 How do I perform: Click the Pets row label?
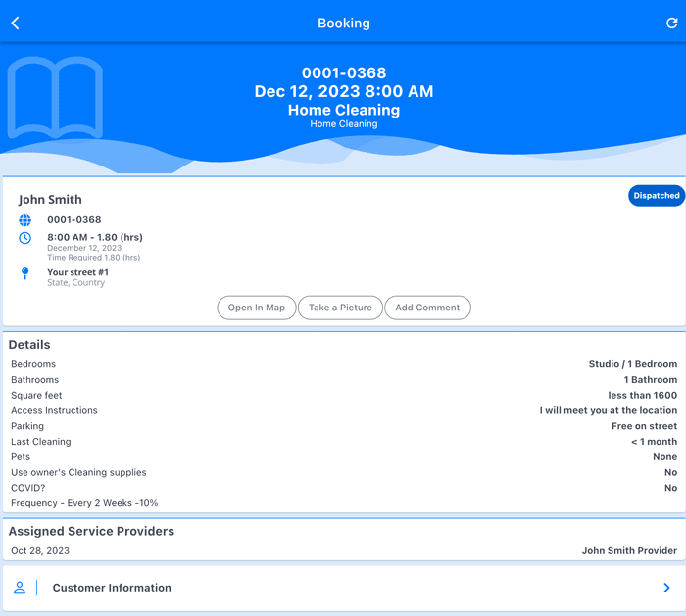point(21,457)
